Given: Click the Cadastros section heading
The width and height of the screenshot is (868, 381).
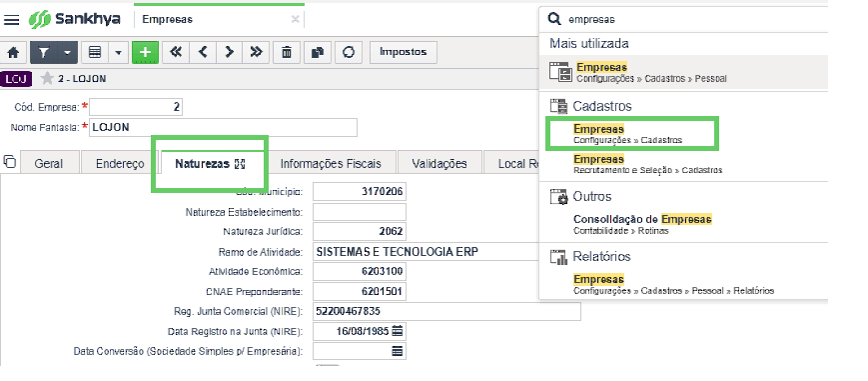Looking at the screenshot, I should 602,106.
